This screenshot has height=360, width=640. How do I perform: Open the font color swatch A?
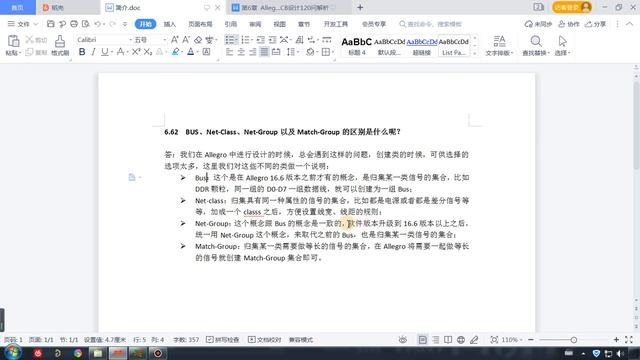[x=191, y=52]
